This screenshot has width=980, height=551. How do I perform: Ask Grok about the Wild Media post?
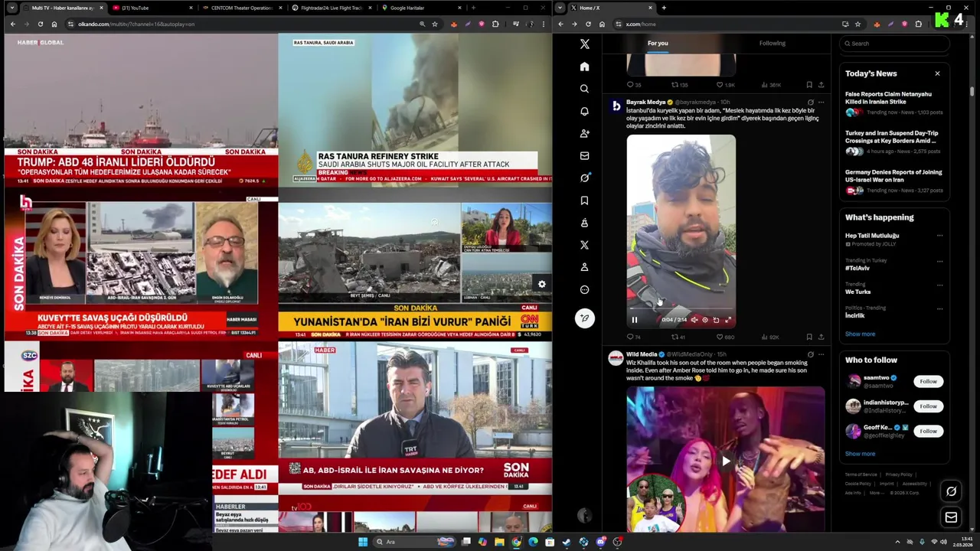810,354
